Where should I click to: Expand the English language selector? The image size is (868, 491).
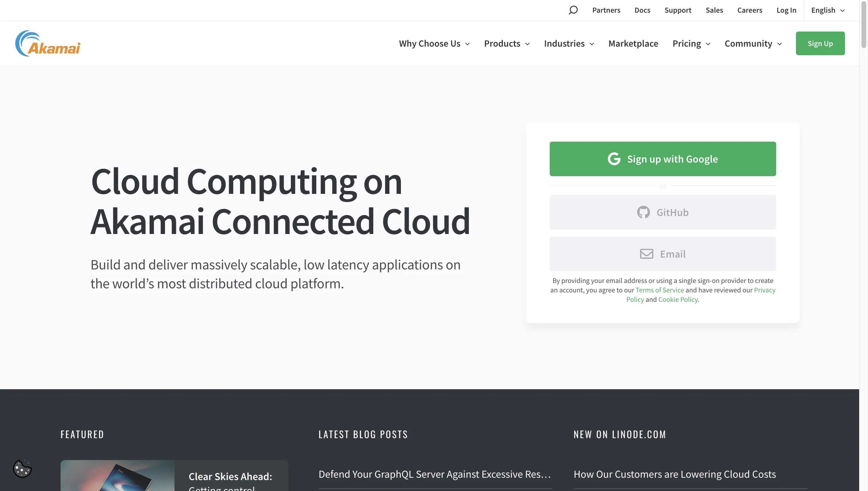828,10
